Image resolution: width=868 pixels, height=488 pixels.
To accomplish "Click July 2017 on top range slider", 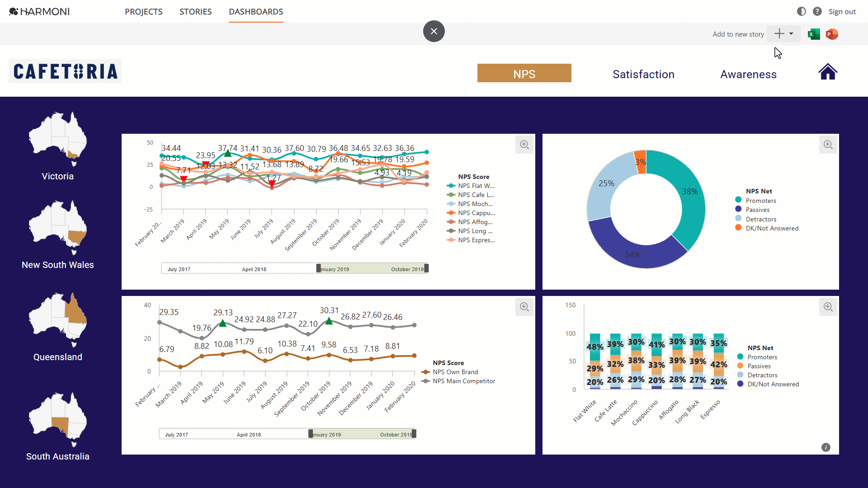I will [179, 269].
